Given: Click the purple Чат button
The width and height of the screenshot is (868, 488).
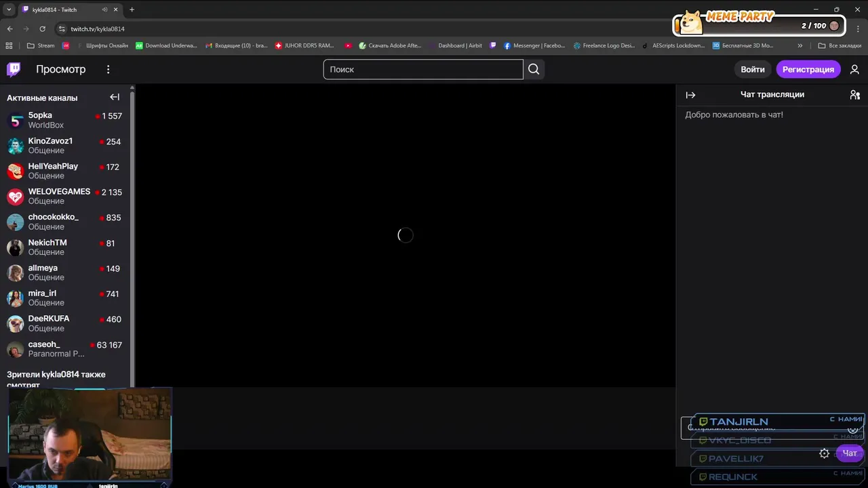Looking at the screenshot, I should [850, 453].
